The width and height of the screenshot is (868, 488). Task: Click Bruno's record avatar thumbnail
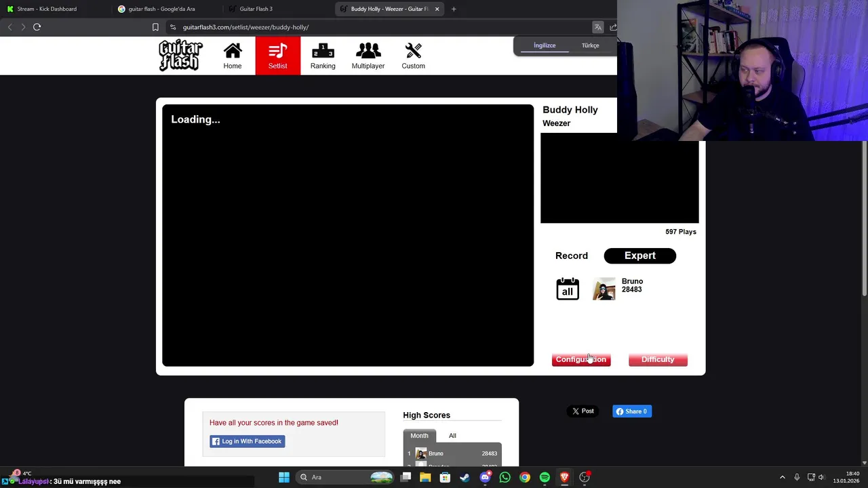[604, 289]
